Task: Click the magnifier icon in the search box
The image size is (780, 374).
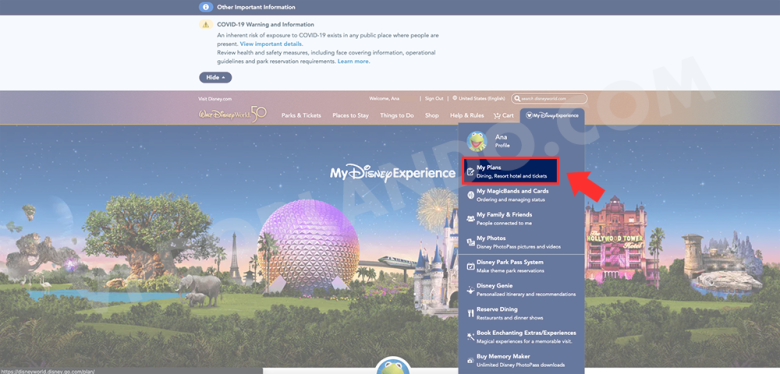Action: coord(517,98)
